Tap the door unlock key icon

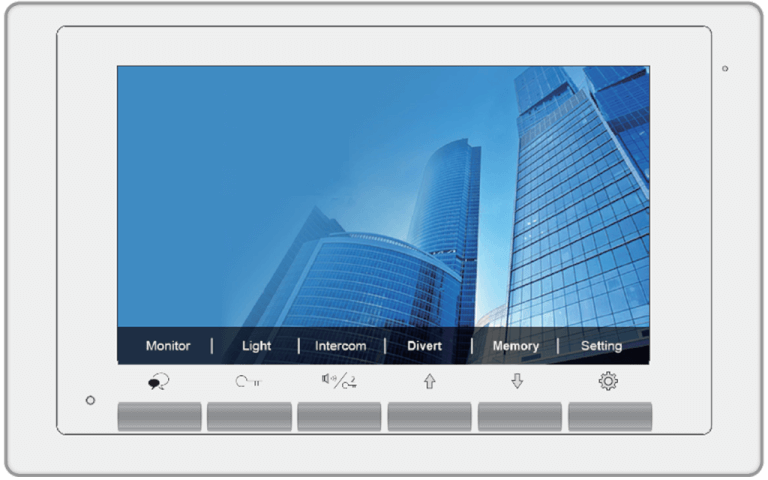[248, 381]
